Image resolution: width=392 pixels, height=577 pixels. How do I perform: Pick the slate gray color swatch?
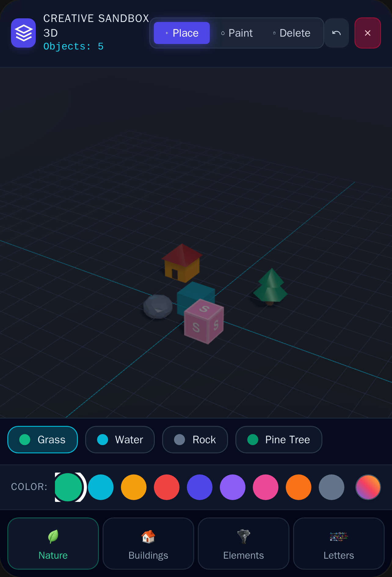click(332, 487)
